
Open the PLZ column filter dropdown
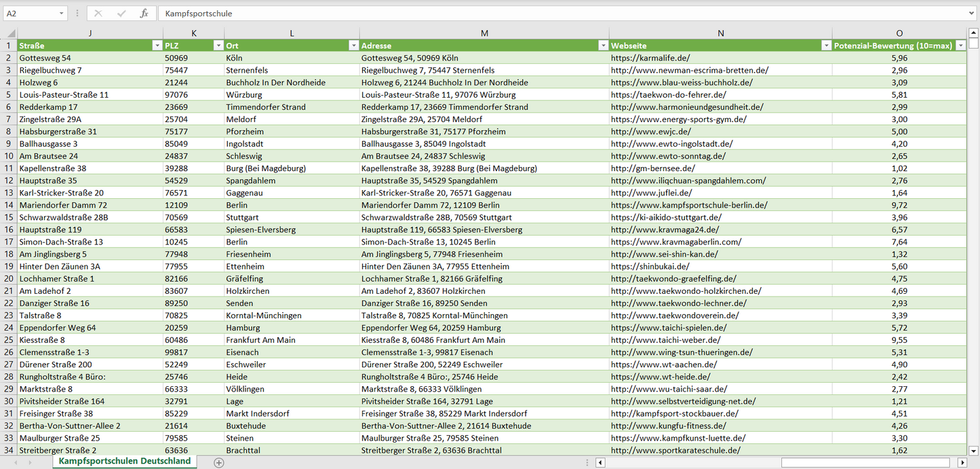point(218,45)
